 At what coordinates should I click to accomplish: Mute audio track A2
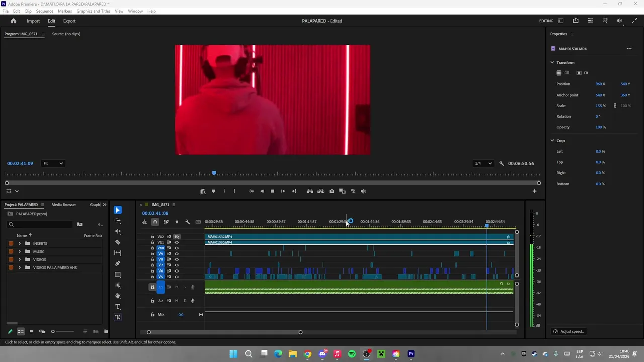click(176, 301)
